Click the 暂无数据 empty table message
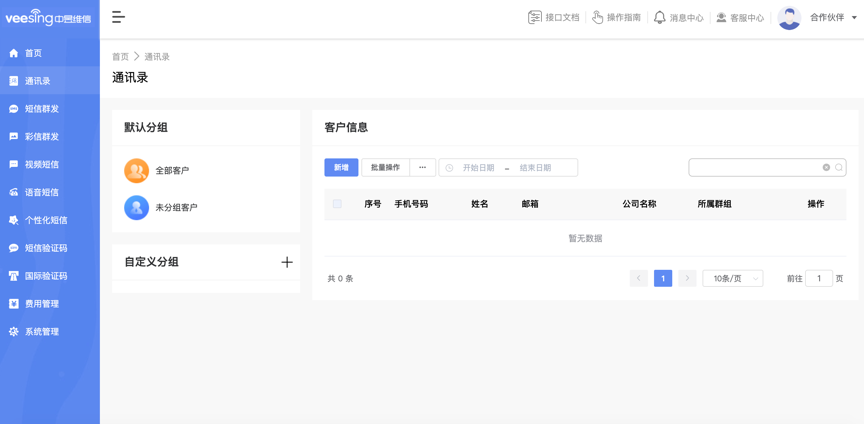Image resolution: width=864 pixels, height=424 pixels. point(585,238)
